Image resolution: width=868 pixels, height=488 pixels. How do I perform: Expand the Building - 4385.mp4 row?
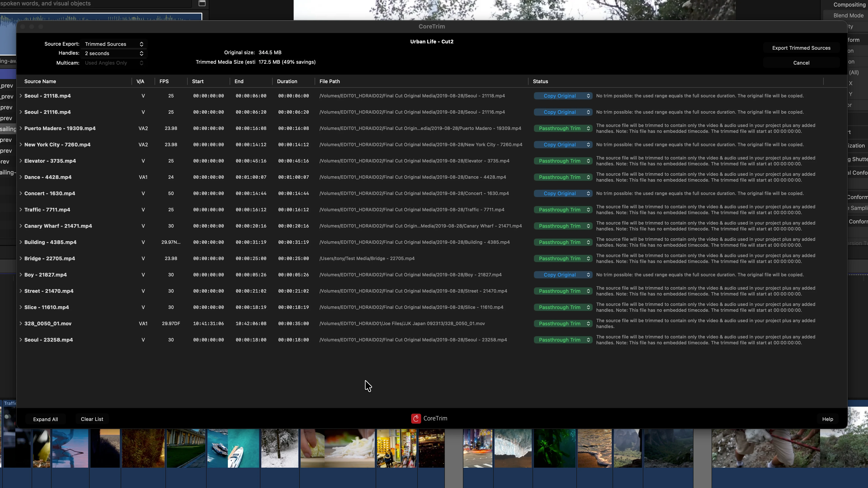pos(21,242)
